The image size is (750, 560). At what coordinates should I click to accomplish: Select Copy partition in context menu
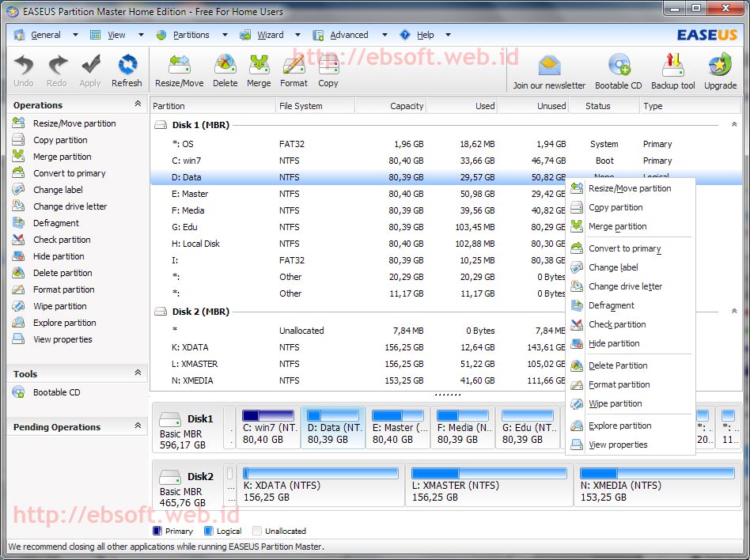click(630, 207)
